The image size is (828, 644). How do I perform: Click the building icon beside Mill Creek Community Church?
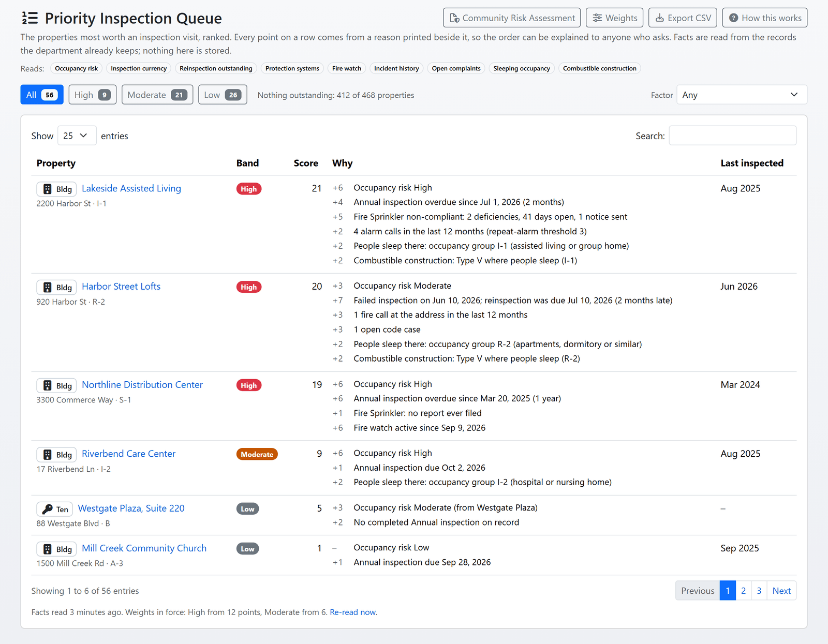[48, 549]
